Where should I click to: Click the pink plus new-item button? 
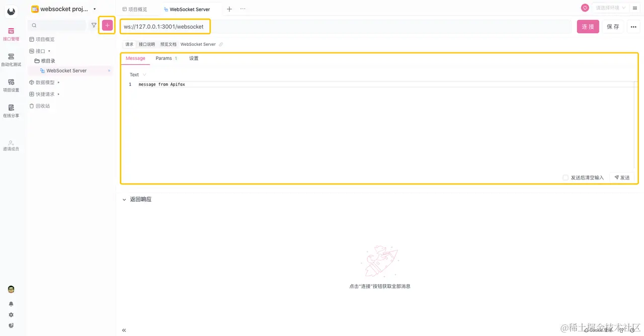(x=107, y=25)
